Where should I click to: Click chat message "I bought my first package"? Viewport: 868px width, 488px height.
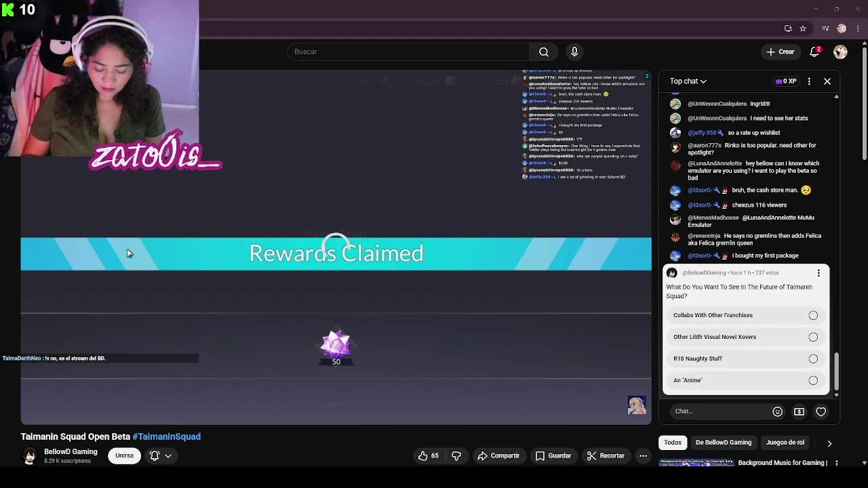(765, 256)
